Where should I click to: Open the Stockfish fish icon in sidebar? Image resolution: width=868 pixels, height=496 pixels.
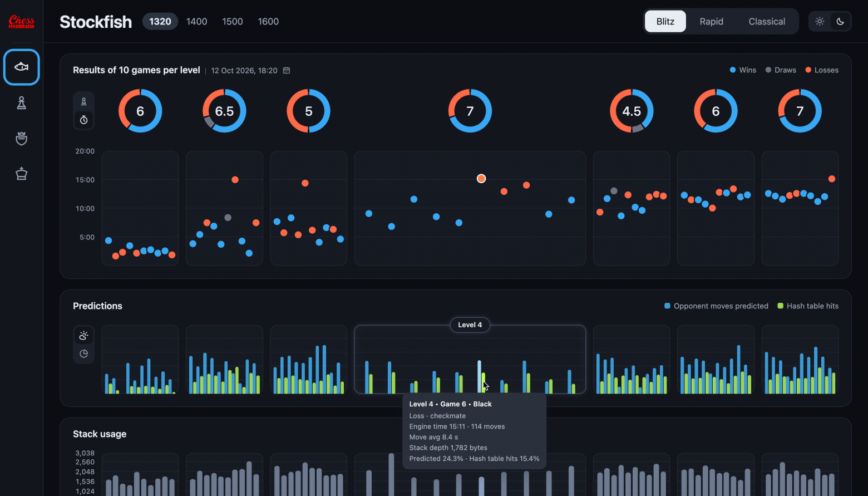coord(22,67)
